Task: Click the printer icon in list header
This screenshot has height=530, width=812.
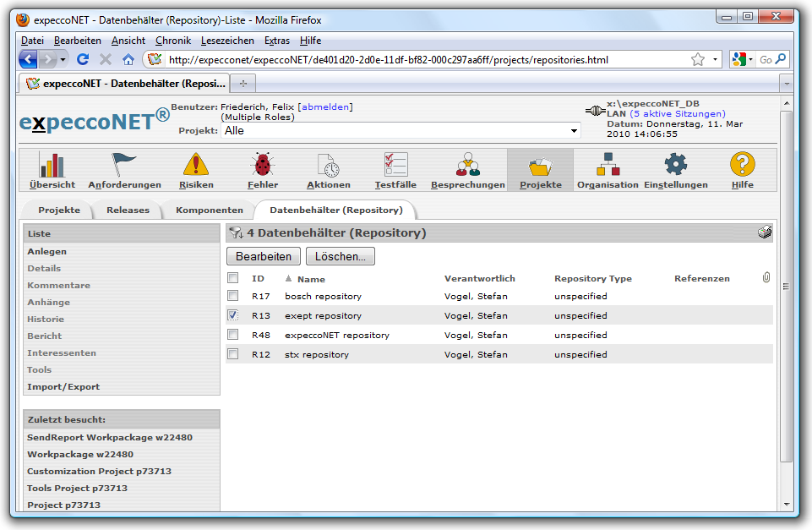Action: click(x=765, y=232)
